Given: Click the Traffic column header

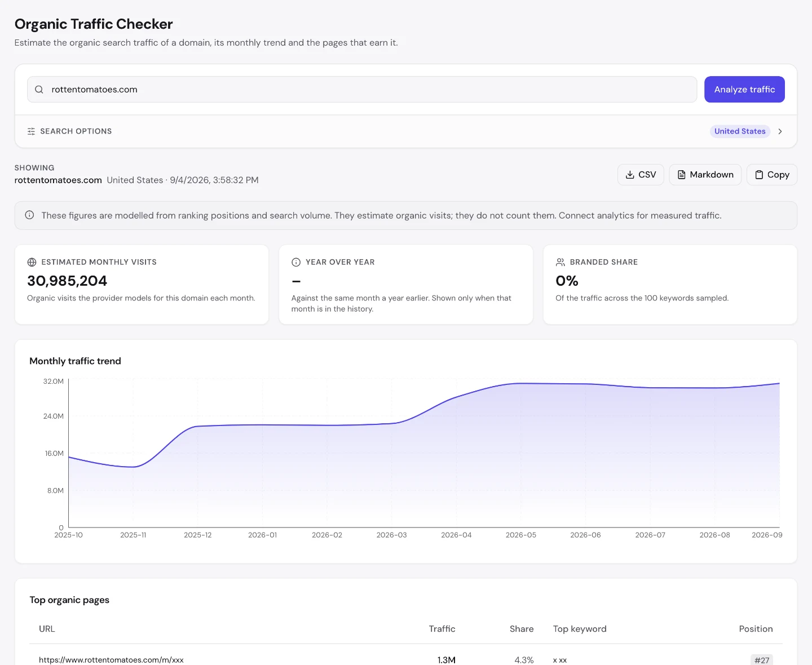Looking at the screenshot, I should (442, 629).
